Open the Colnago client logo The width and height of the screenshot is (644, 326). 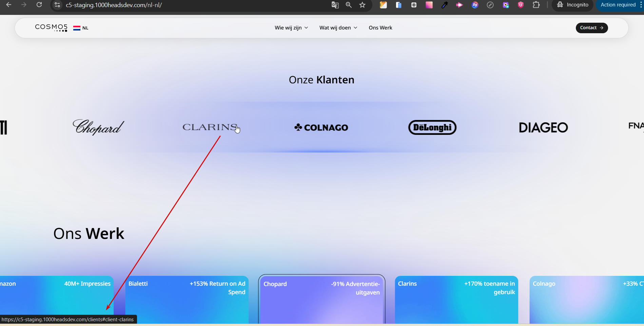pos(321,127)
